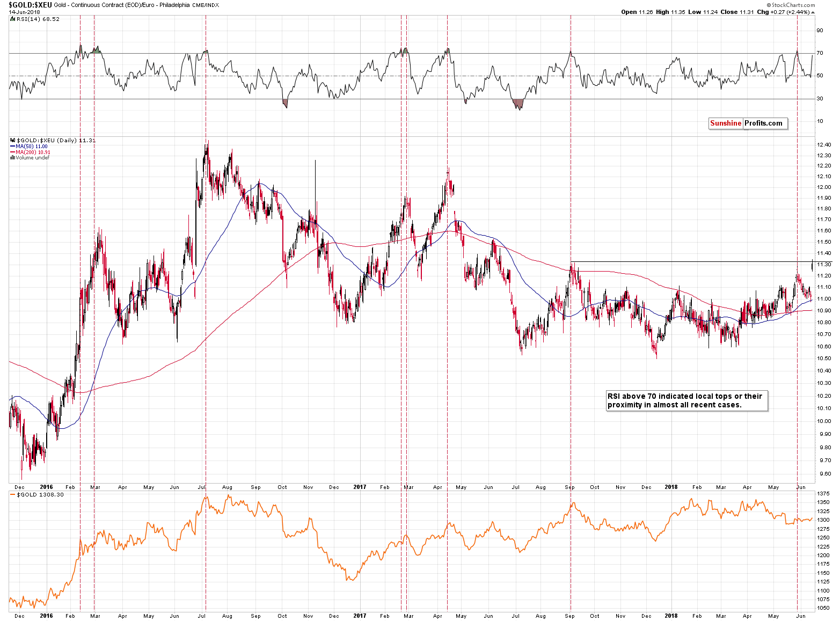840x621 pixels.
Task: Select the MA(200) 10.91 legend text
Action: 33,152
